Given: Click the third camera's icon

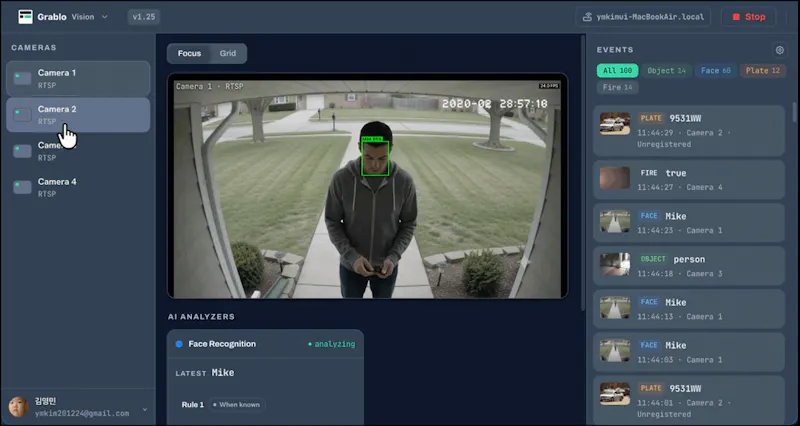Looking at the screenshot, I should pyautogui.click(x=22, y=151).
